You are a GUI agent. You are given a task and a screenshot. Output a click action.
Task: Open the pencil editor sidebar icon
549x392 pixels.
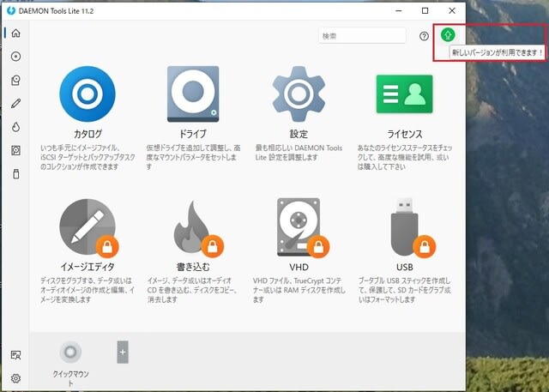(15, 104)
